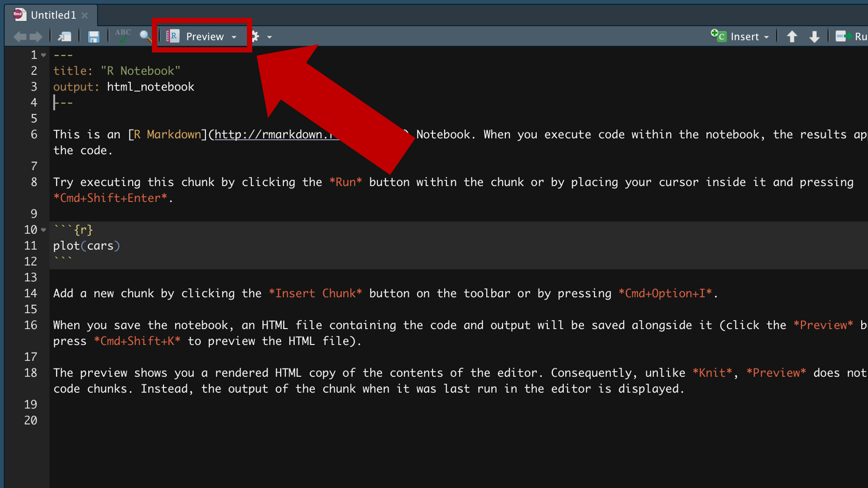Click the Run button
This screenshot has height=488, width=868.
tap(852, 37)
